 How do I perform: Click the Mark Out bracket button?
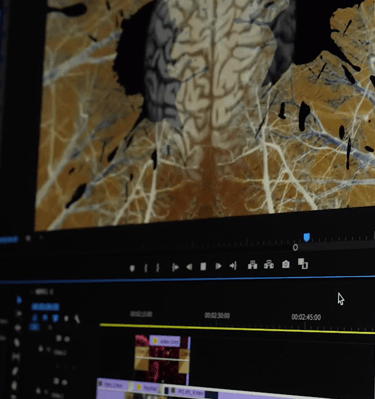tap(158, 268)
